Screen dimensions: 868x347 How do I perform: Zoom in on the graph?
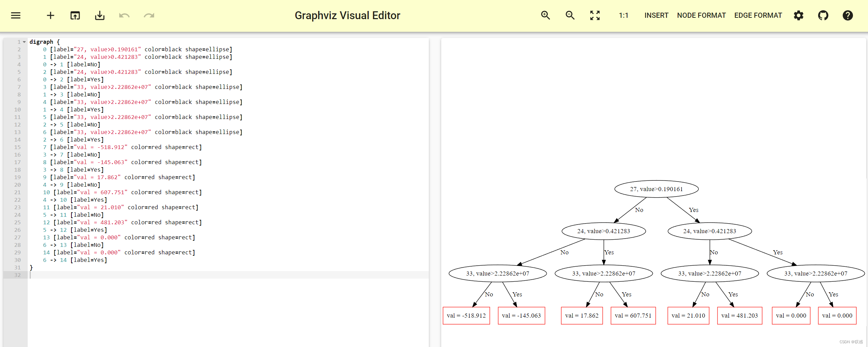tap(545, 15)
